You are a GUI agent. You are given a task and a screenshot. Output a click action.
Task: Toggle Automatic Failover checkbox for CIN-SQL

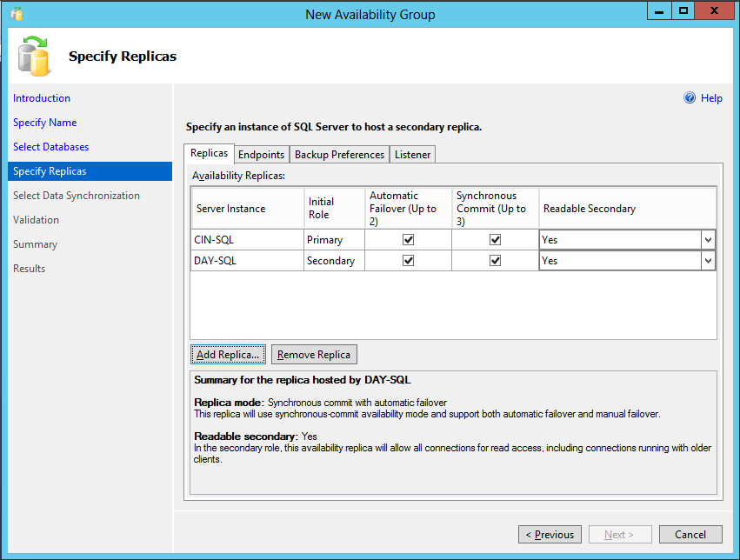pos(408,240)
